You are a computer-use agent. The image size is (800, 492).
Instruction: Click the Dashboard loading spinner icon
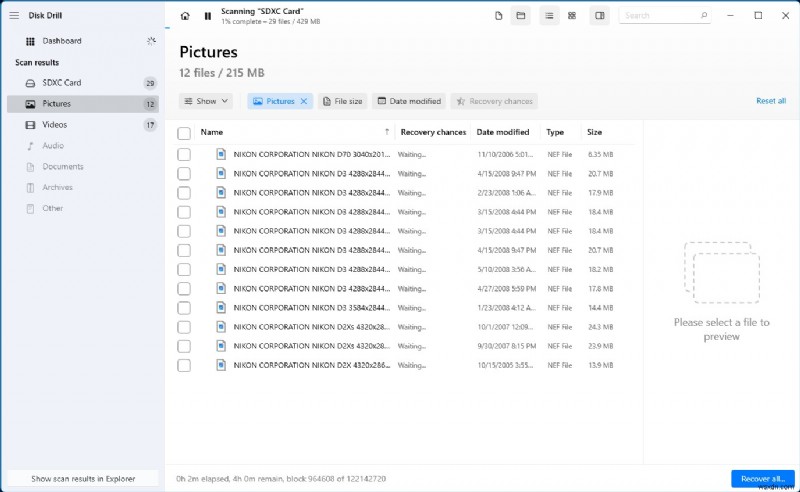coord(151,41)
